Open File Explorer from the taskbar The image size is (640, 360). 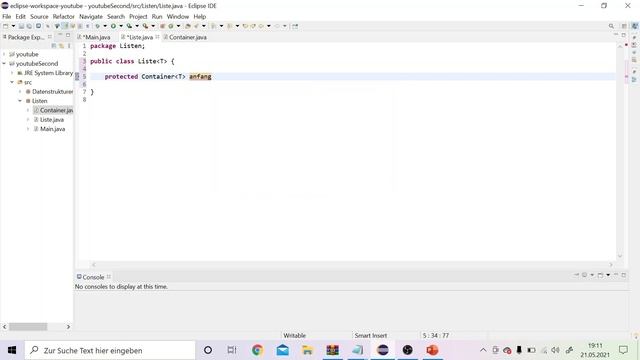(307, 350)
